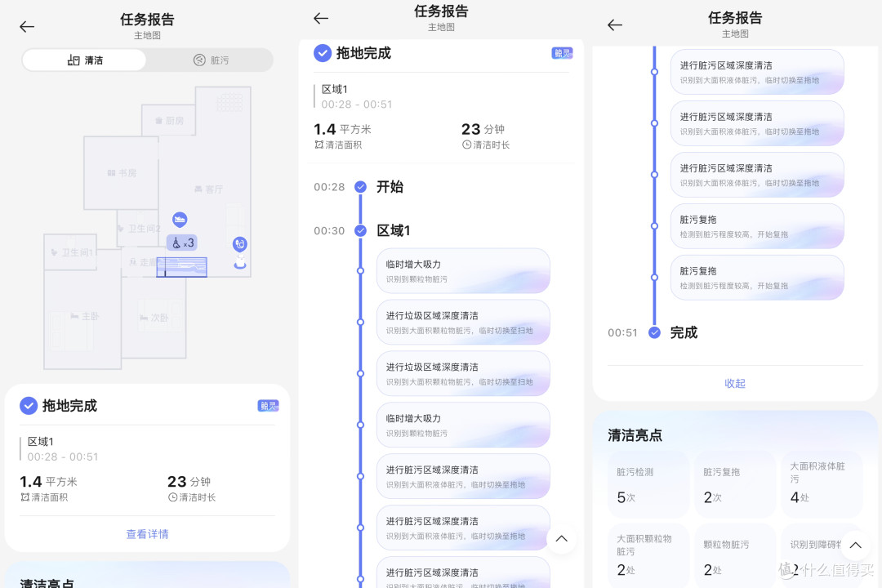Switch to the 脏污 tab
The image size is (882, 588).
tap(211, 60)
